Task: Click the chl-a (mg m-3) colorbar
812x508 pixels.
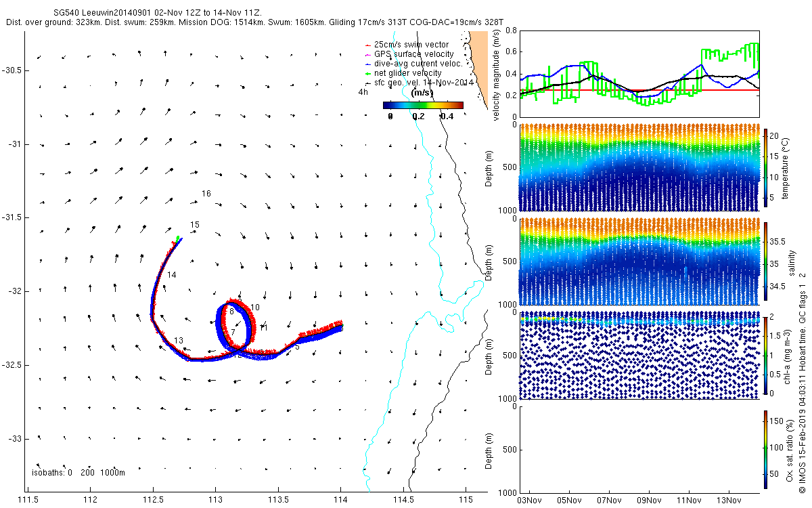Action: [766, 354]
